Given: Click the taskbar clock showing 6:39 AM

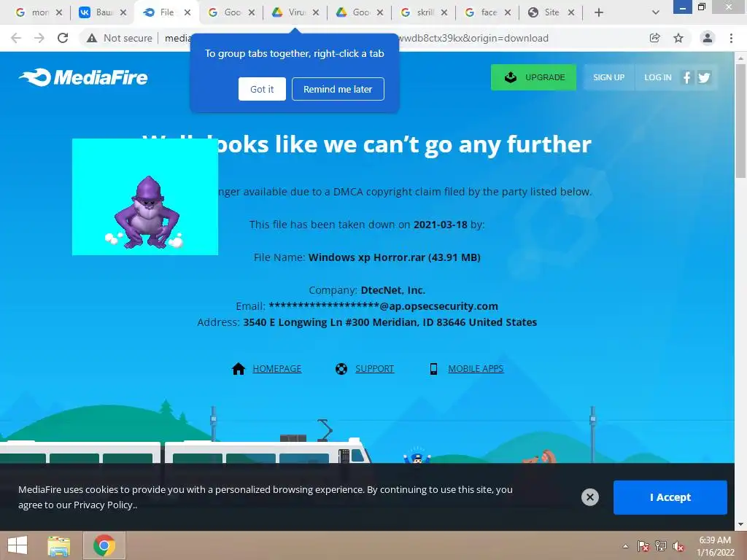Looking at the screenshot, I should pos(715,546).
